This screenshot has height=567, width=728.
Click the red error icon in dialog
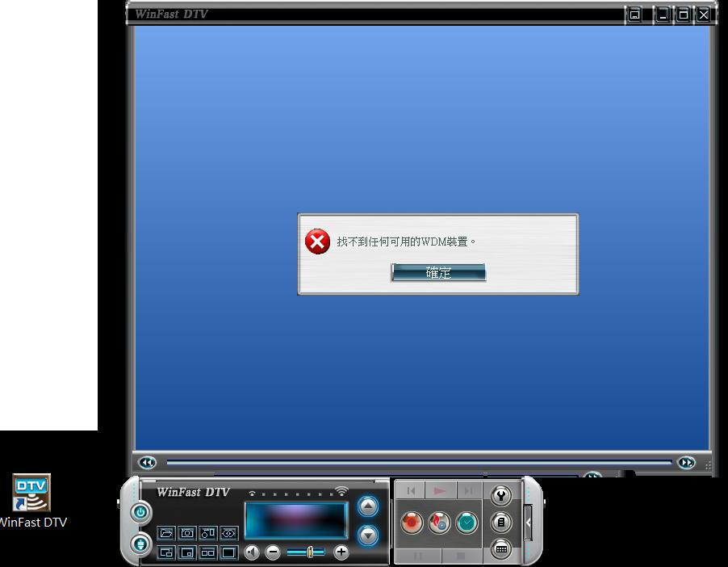click(x=317, y=241)
